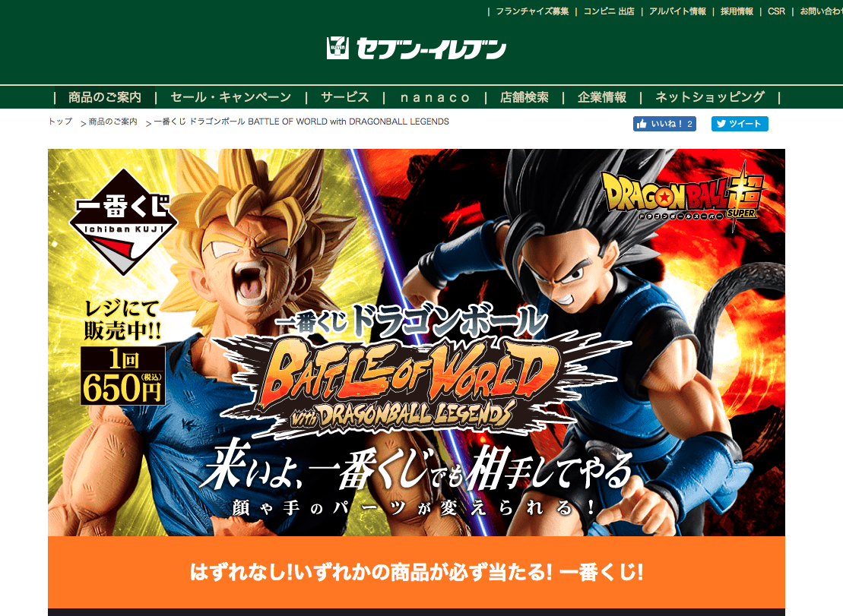The image size is (843, 616).
Task: Click the Ichiban KUJI logo on banner
Action: 123,221
